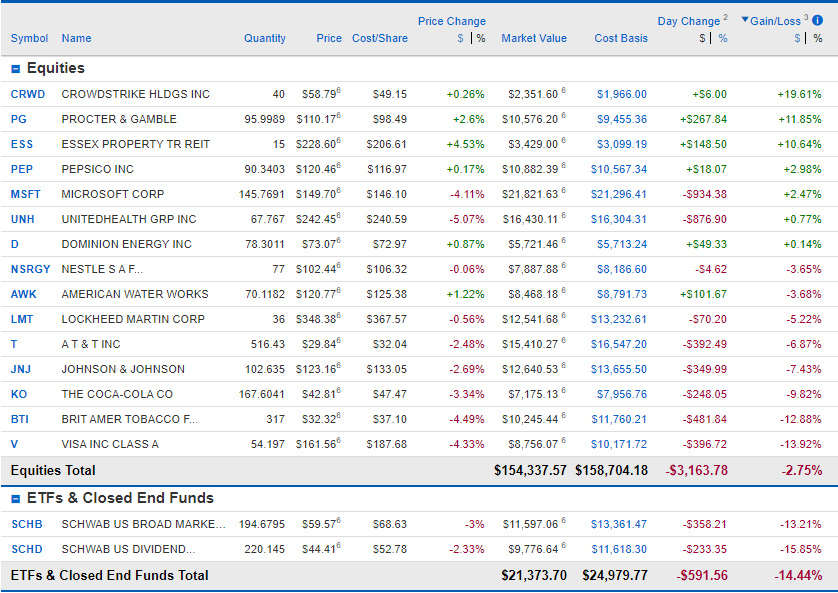
Task: Collapse the ETFs & Closed End Funds section
Action: 15,499
